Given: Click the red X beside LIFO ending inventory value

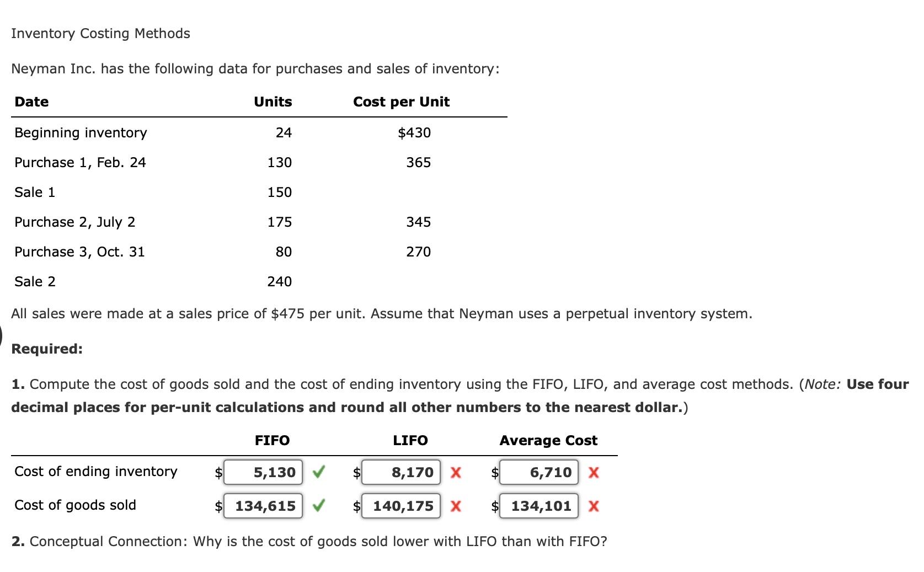Looking at the screenshot, I should [x=456, y=472].
